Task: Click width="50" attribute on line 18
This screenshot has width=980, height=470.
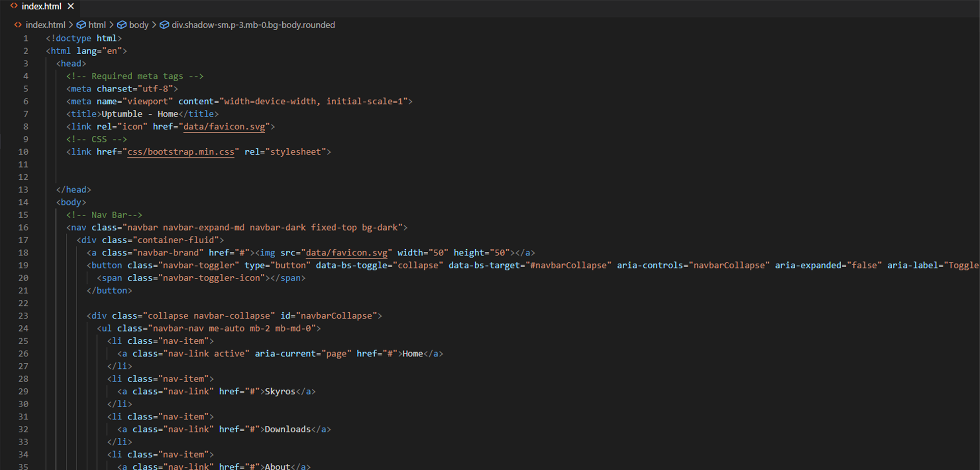Action: click(x=423, y=253)
